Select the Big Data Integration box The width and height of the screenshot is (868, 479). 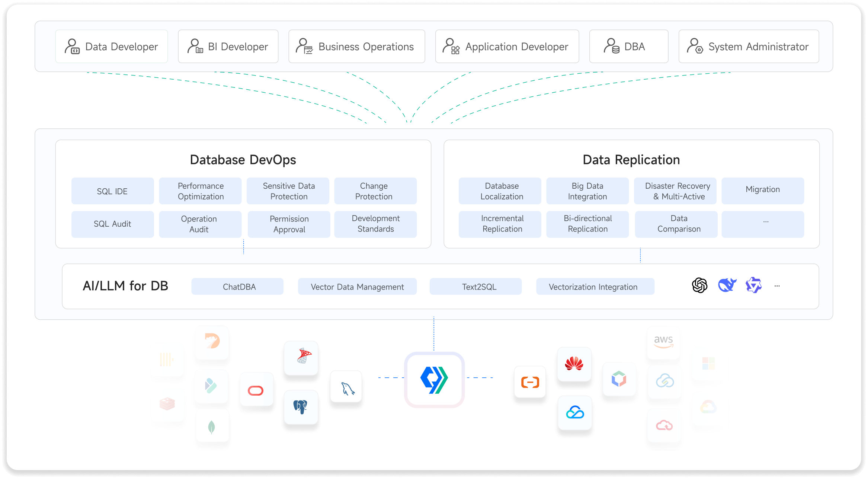(587, 191)
